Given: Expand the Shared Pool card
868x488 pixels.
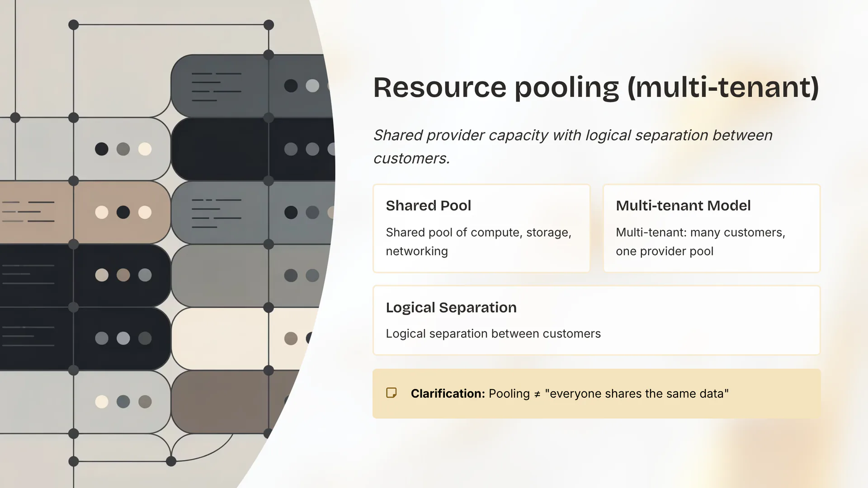Looking at the screenshot, I should pyautogui.click(x=481, y=228).
